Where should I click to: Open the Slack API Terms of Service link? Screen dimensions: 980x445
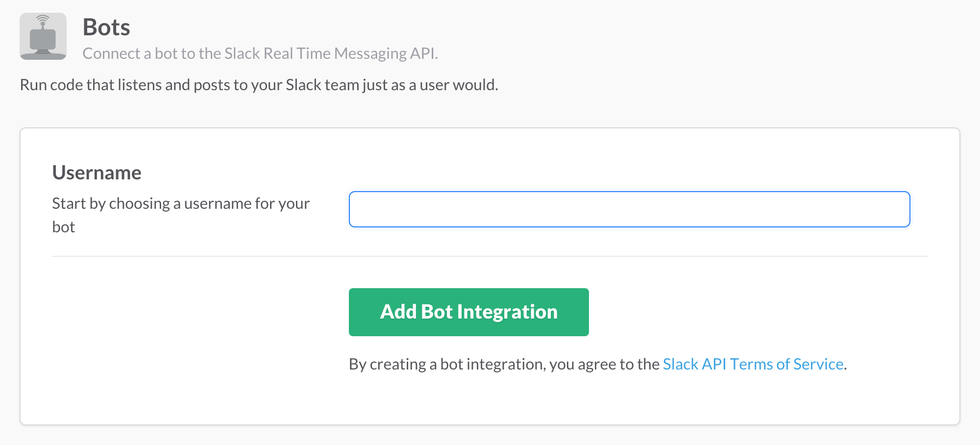(x=753, y=364)
